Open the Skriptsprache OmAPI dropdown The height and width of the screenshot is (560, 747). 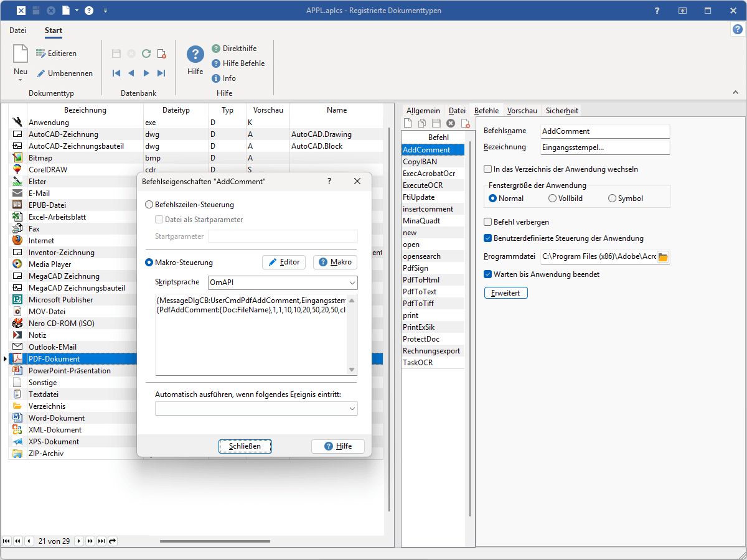[352, 283]
